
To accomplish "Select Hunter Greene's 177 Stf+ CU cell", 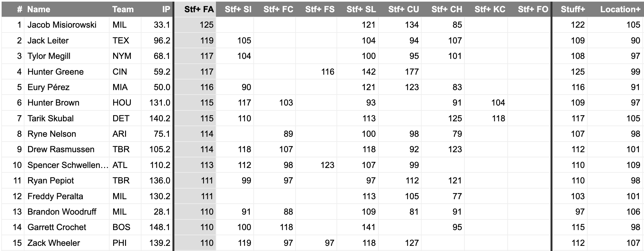I will (x=412, y=72).
